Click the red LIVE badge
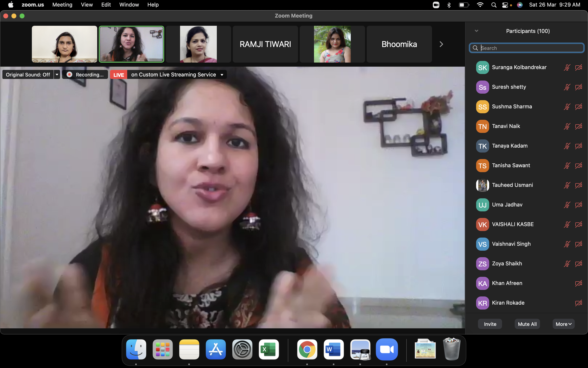This screenshot has height=368, width=588. tap(119, 74)
